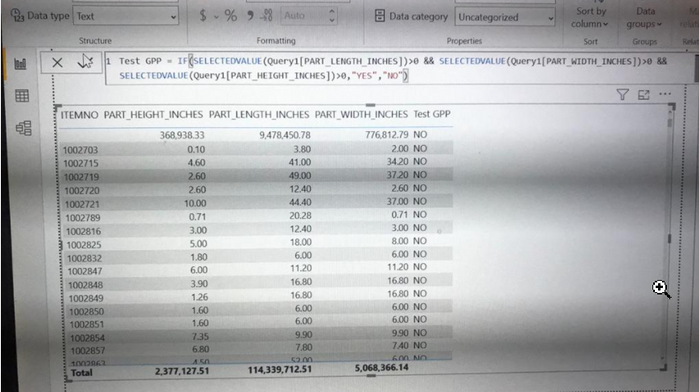Sort by PART_LENGTH_INCHES column header
Image resolution: width=699 pixels, height=392 pixels.
259,115
